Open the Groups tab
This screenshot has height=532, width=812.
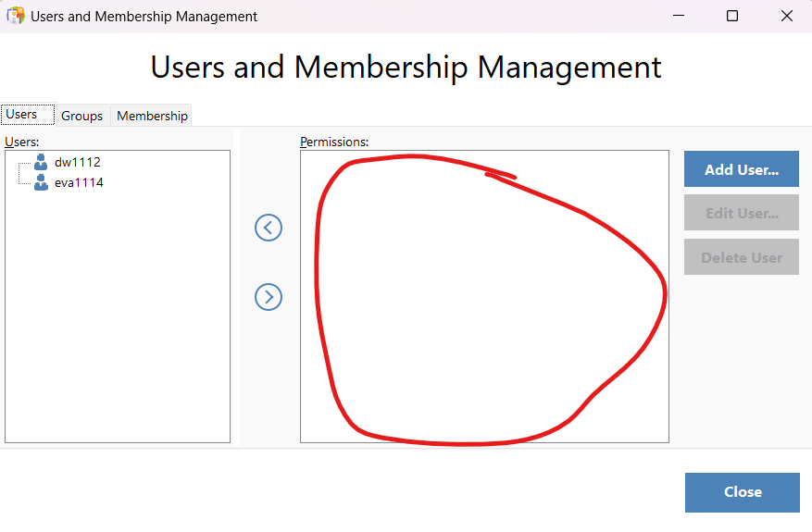pos(81,116)
